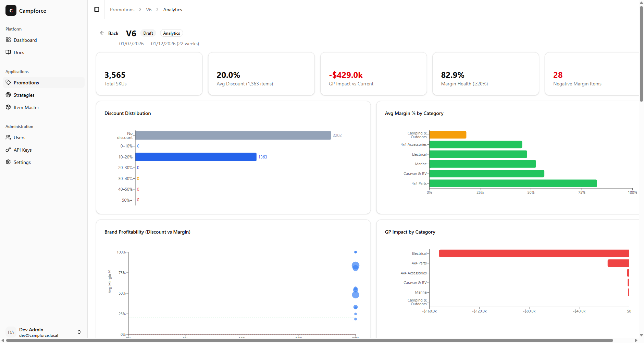Click the topmost scatter plot dot at 100%
The image size is (644, 343).
pos(356,252)
